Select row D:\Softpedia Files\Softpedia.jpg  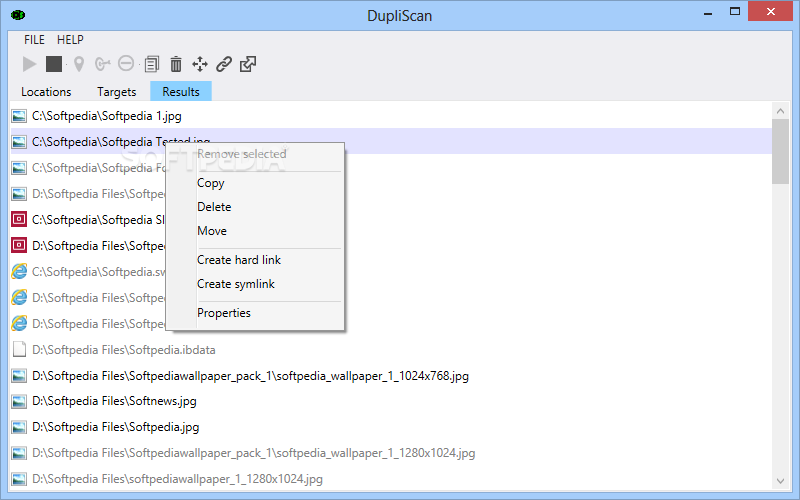click(391, 427)
